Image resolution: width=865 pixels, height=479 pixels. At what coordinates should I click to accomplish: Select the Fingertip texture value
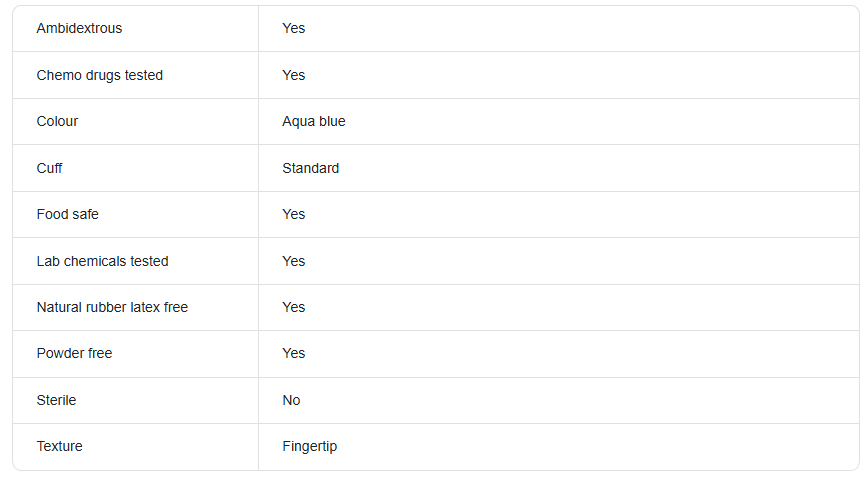(309, 446)
